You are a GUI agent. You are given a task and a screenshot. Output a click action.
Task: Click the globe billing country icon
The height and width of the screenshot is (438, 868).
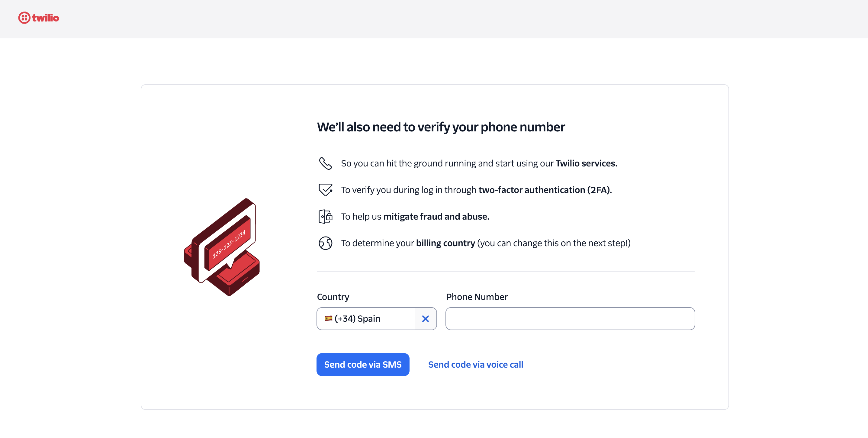[x=325, y=243]
